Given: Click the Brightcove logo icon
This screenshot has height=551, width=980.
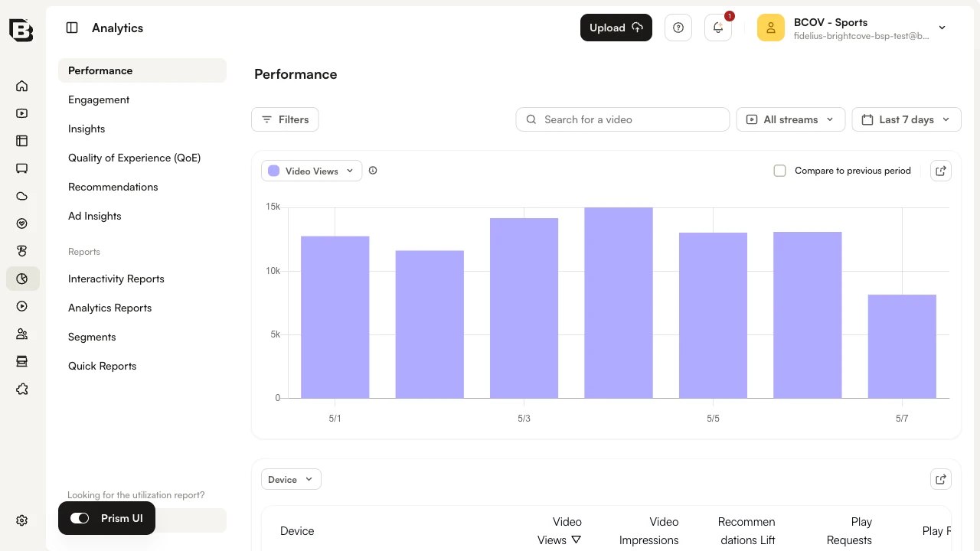Looking at the screenshot, I should (x=21, y=30).
